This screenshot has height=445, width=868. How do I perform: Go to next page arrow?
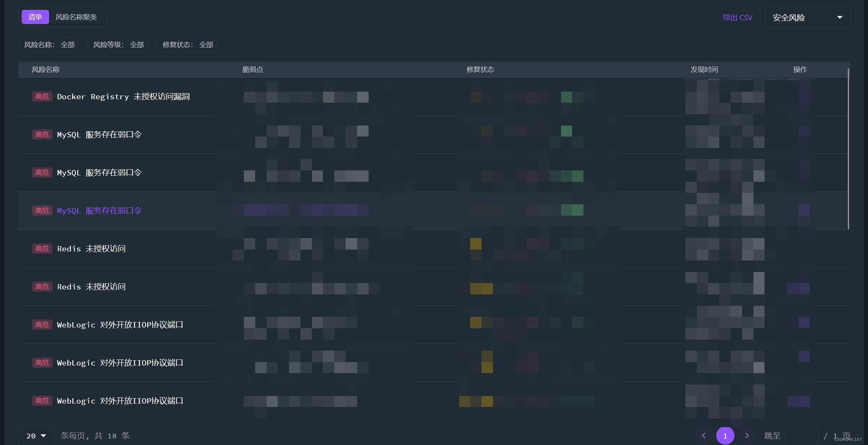(x=747, y=435)
